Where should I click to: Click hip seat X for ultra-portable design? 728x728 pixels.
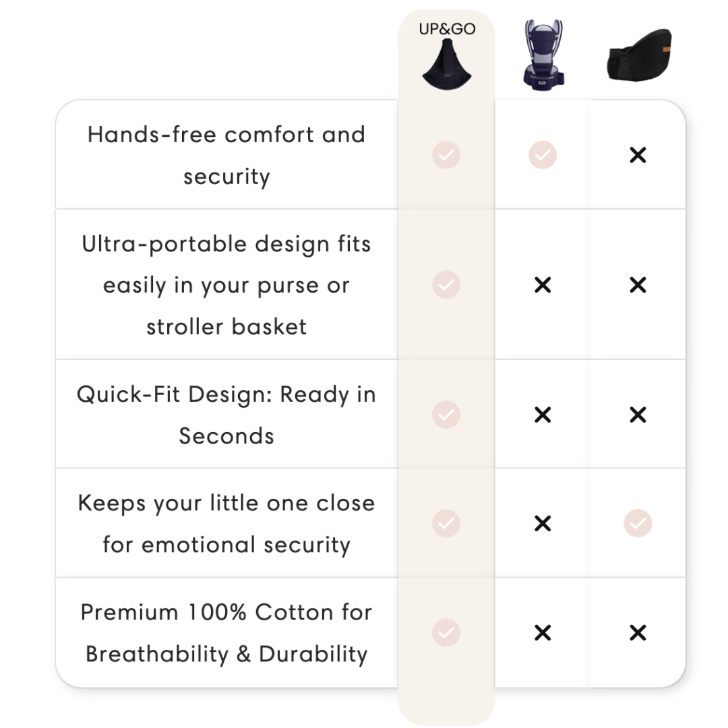(x=638, y=285)
